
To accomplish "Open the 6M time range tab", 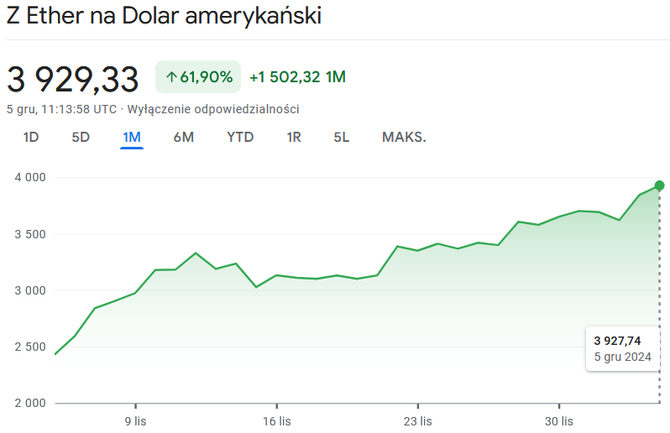I will tap(184, 137).
